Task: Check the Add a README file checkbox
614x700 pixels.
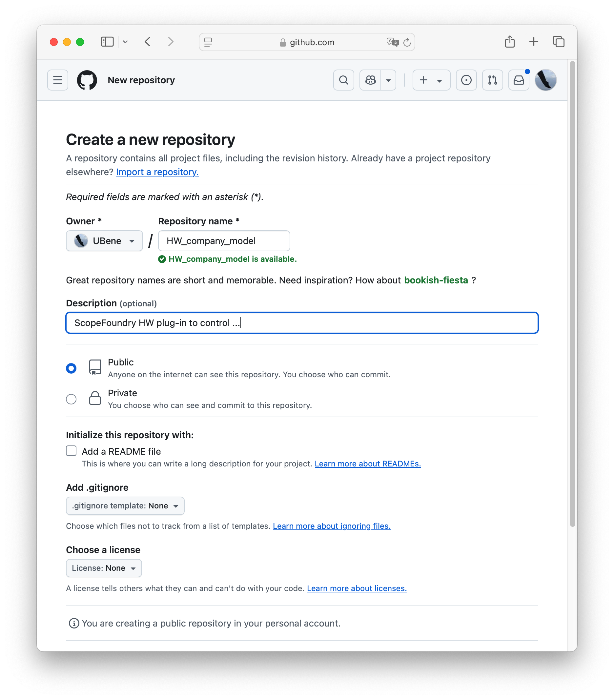Action: pos(71,451)
